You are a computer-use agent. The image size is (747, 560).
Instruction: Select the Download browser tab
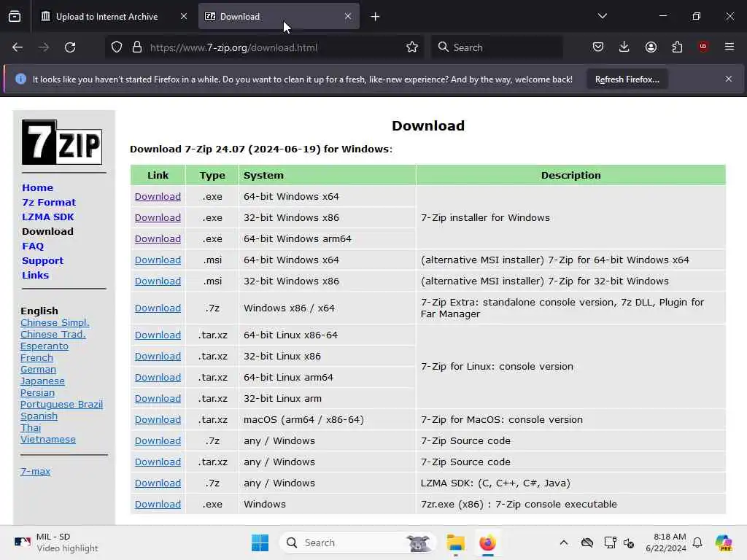click(x=279, y=17)
